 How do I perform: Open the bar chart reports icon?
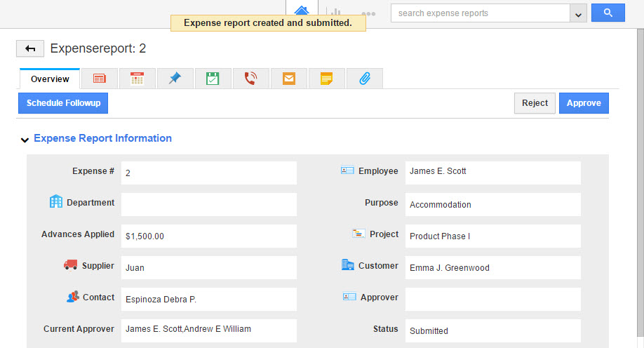coord(336,13)
